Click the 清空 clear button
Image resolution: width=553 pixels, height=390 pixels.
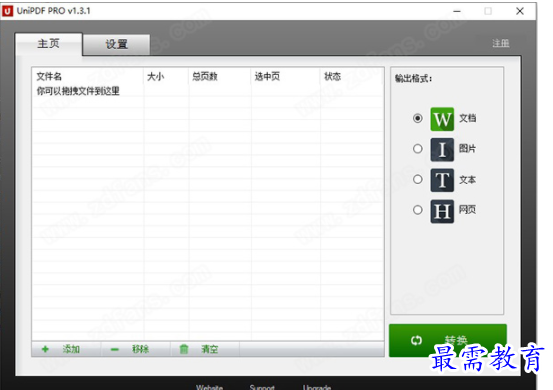(205, 349)
